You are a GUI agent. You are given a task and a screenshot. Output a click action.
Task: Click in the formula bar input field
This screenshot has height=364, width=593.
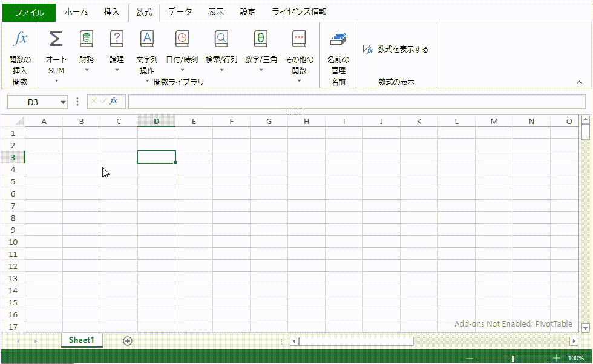click(x=356, y=102)
